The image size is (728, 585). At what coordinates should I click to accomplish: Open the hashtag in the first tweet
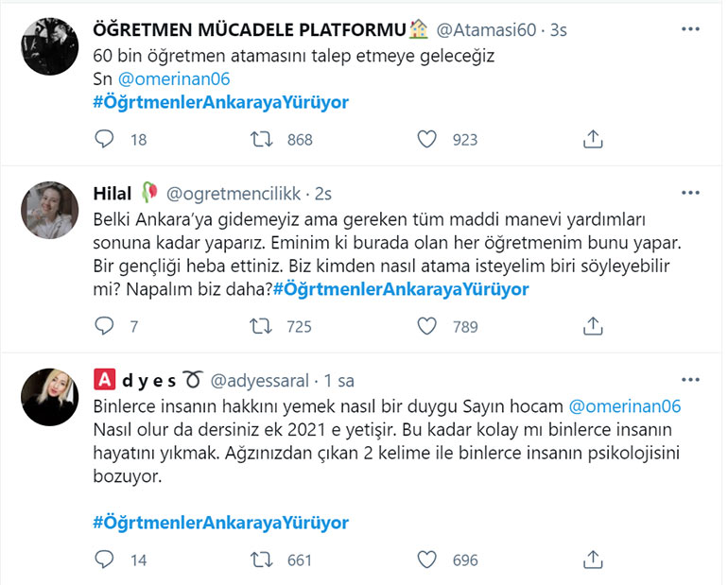(x=221, y=102)
